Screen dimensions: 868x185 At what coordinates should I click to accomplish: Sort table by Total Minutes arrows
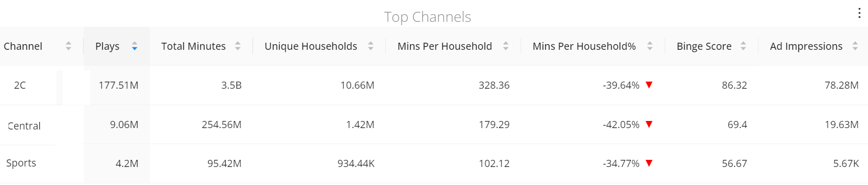(x=238, y=46)
